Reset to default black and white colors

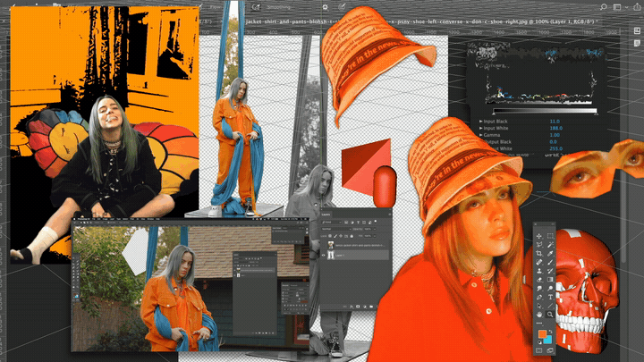coord(539,342)
